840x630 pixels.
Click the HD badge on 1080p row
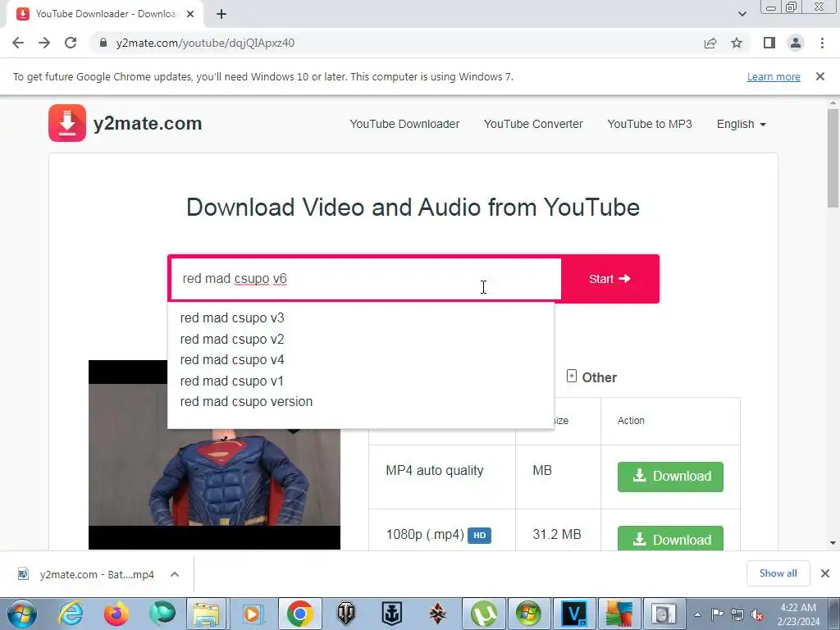479,535
